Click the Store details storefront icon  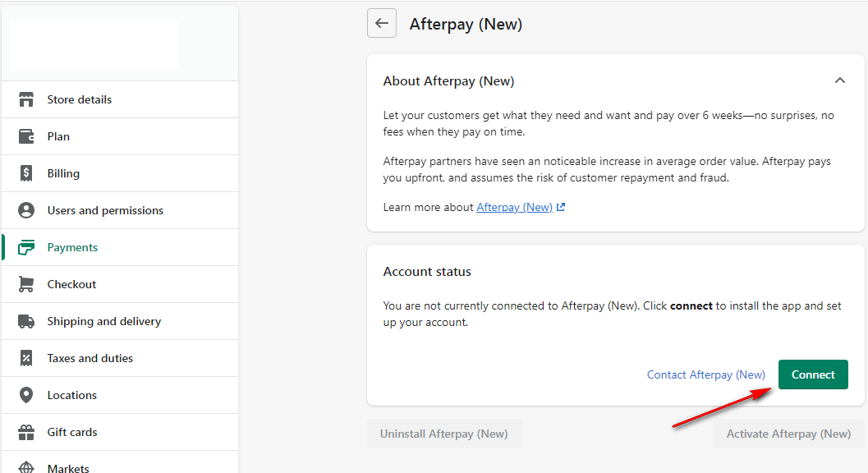(x=26, y=99)
